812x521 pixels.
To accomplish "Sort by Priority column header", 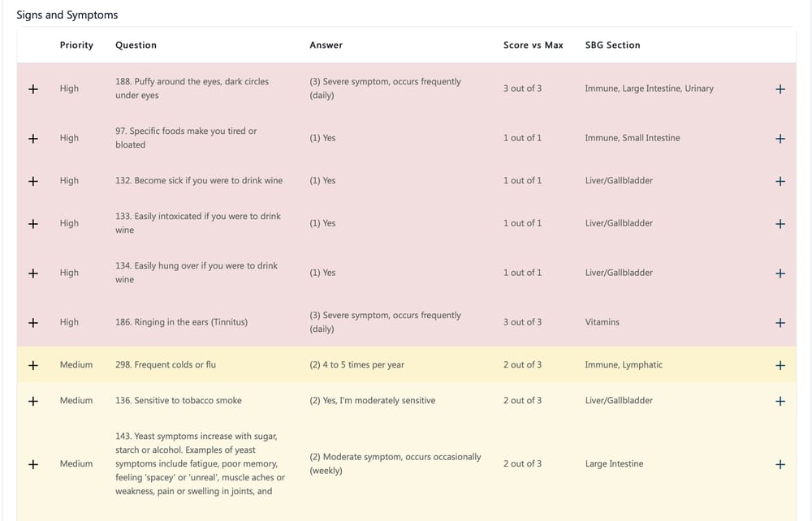I will pyautogui.click(x=76, y=45).
